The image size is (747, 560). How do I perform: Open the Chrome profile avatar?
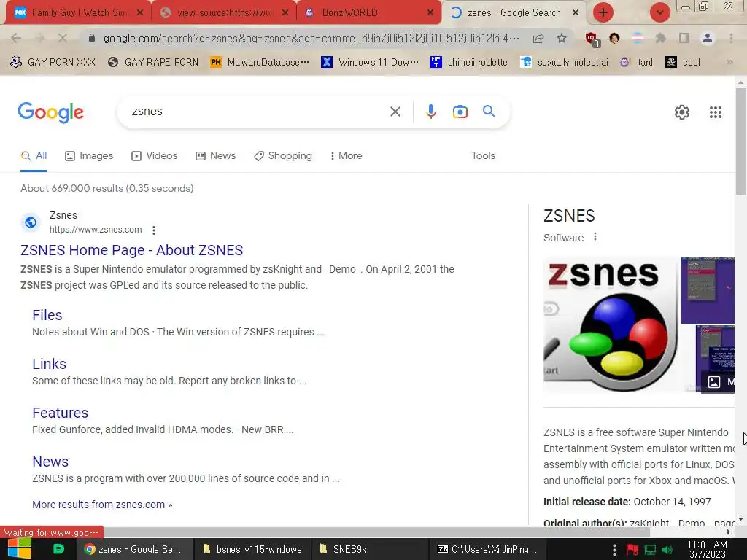tap(708, 38)
